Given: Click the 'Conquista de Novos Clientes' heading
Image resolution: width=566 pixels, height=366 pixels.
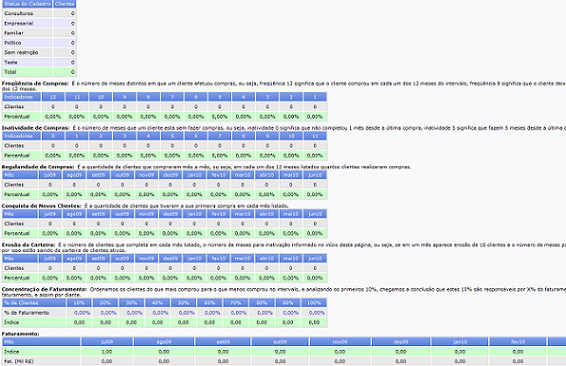Looking at the screenshot, I should tap(42, 206).
